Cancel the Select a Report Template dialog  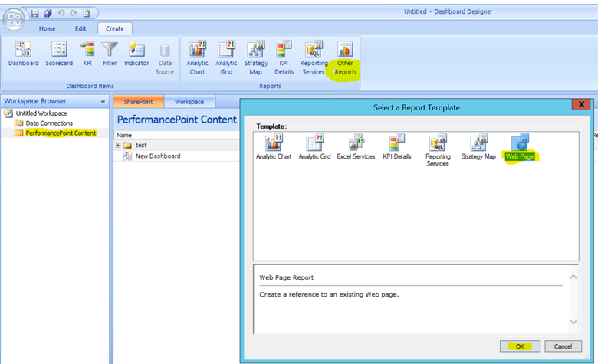pos(563,346)
